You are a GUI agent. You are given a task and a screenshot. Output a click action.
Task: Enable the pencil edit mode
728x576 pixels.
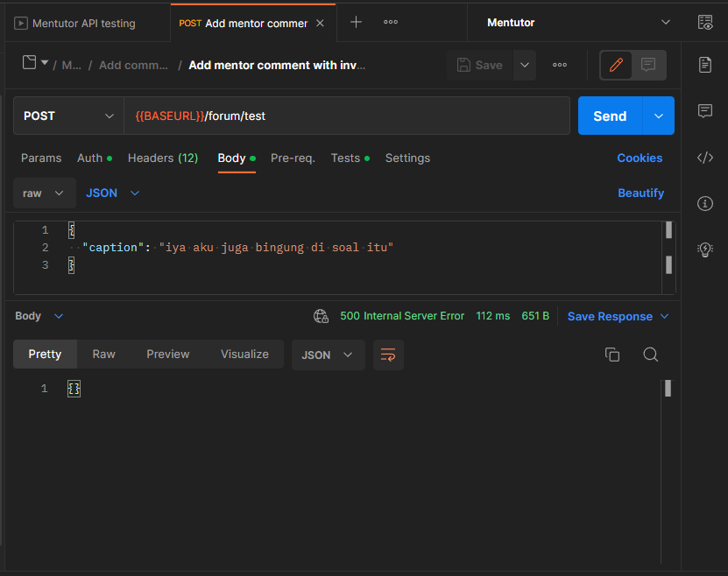click(x=616, y=65)
